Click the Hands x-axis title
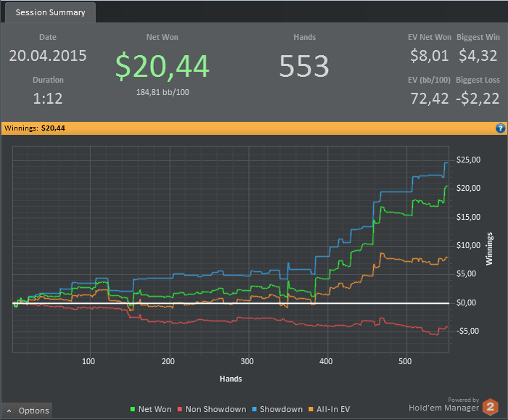 [x=231, y=379]
